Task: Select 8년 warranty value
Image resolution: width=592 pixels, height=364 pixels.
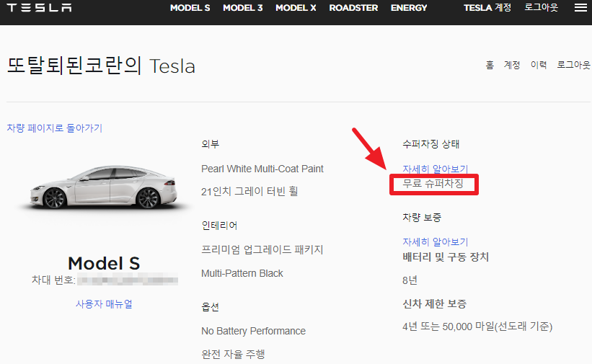Action: [410, 280]
